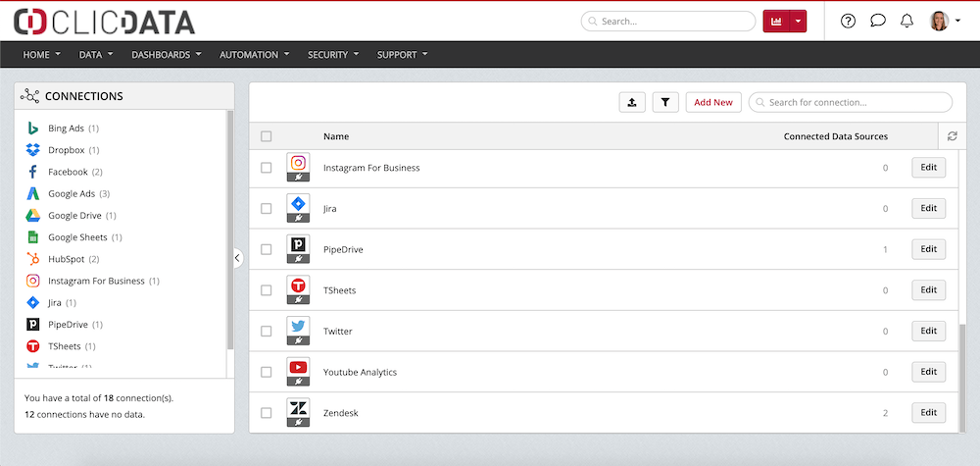The height and width of the screenshot is (466, 980).
Task: Sort by Connected Data Sources header
Action: tap(836, 136)
